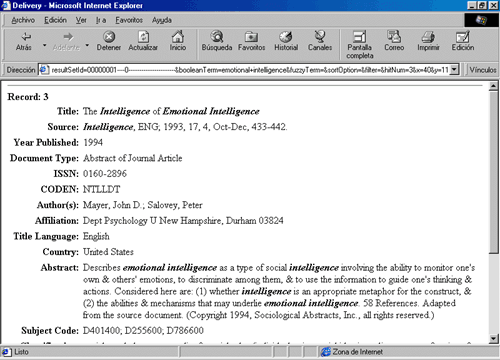Click the Dirección address field
The image size is (500, 360).
click(248, 70)
